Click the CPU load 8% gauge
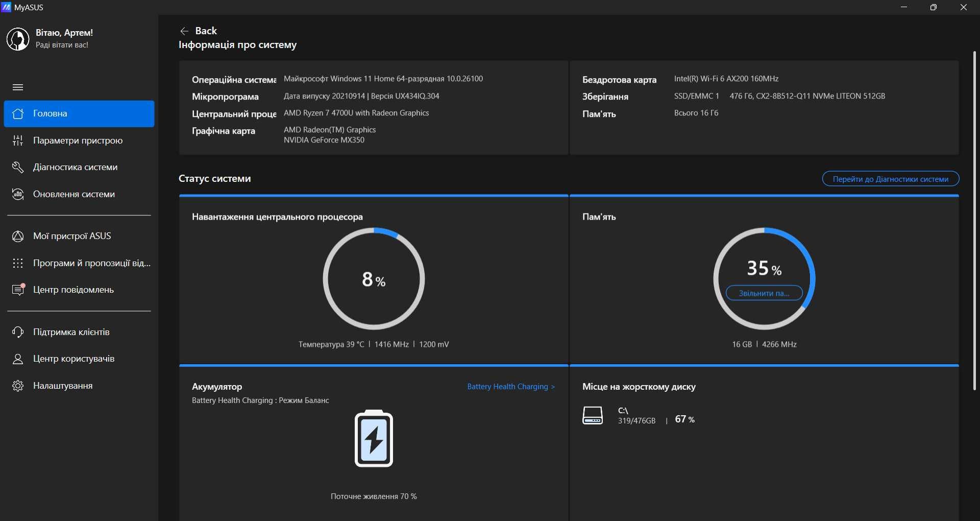 [x=374, y=279]
